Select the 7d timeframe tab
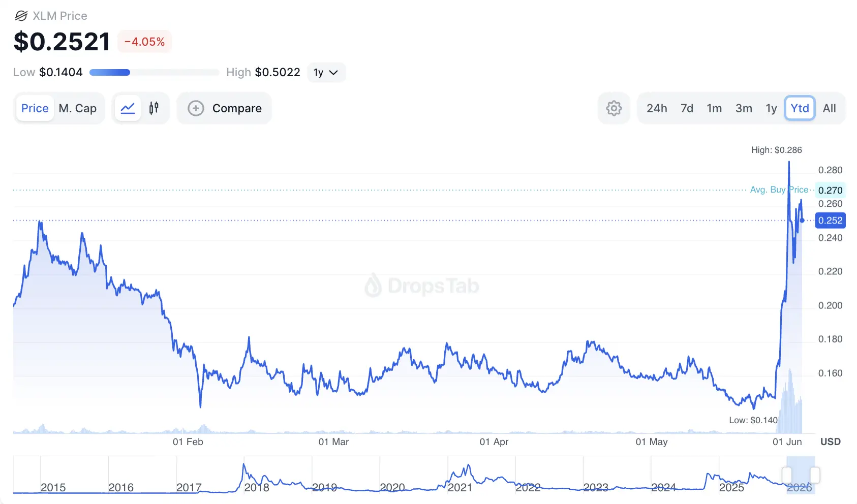857x504 pixels. (687, 108)
